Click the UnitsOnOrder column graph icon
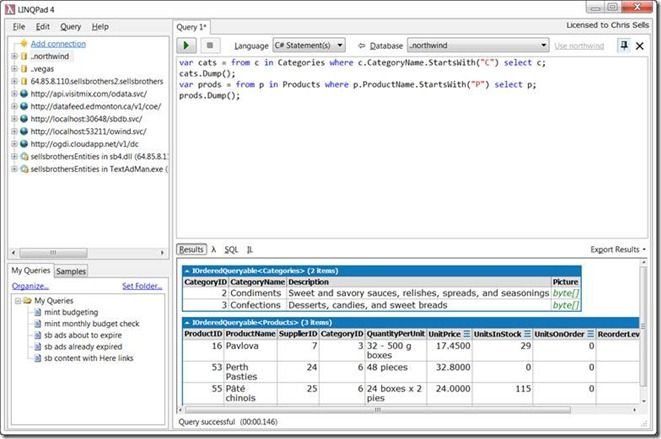Viewport: 661px width, 439px height. (591, 334)
